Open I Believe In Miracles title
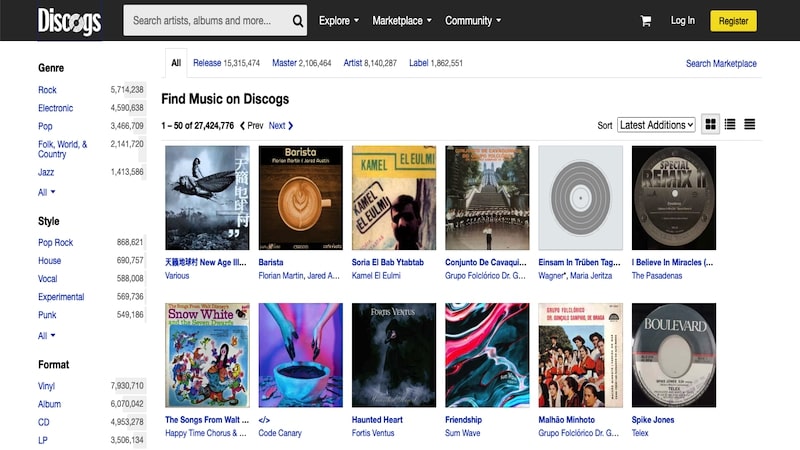 pyautogui.click(x=672, y=262)
